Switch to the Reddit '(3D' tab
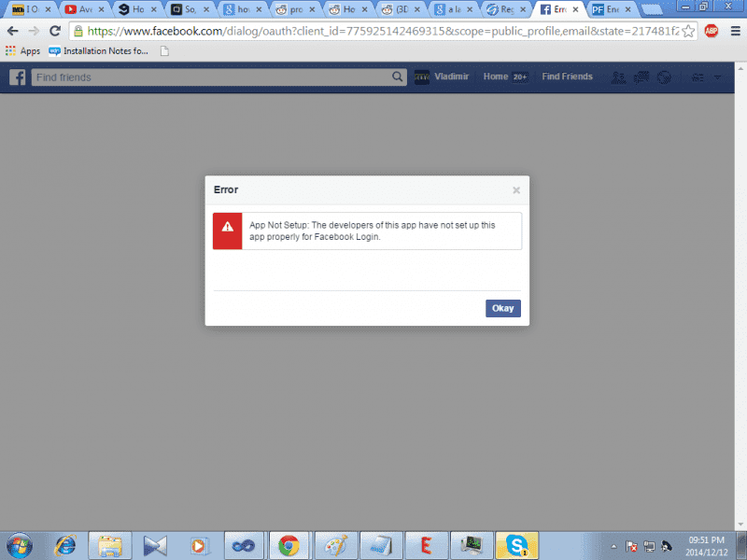The image size is (747, 560). pyautogui.click(x=401, y=9)
